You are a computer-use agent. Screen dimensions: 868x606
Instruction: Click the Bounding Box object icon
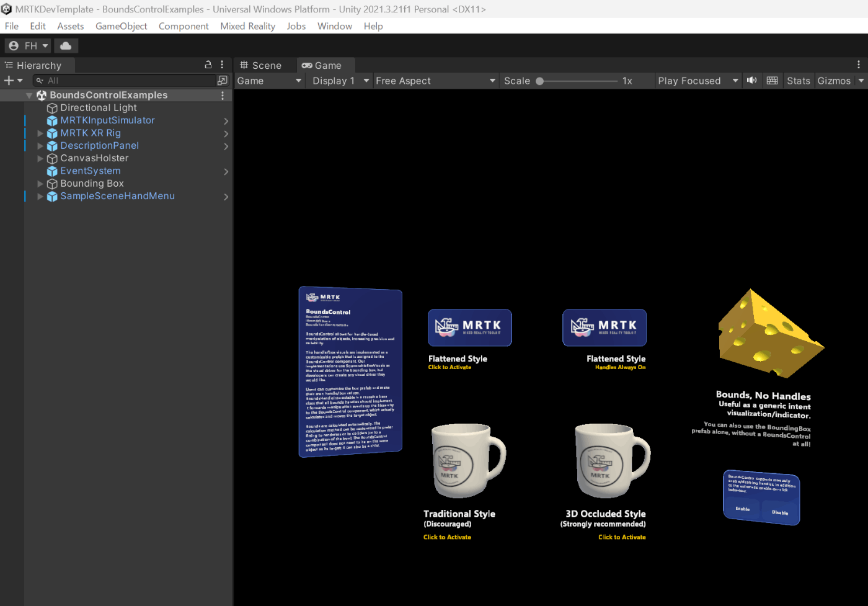tap(52, 184)
